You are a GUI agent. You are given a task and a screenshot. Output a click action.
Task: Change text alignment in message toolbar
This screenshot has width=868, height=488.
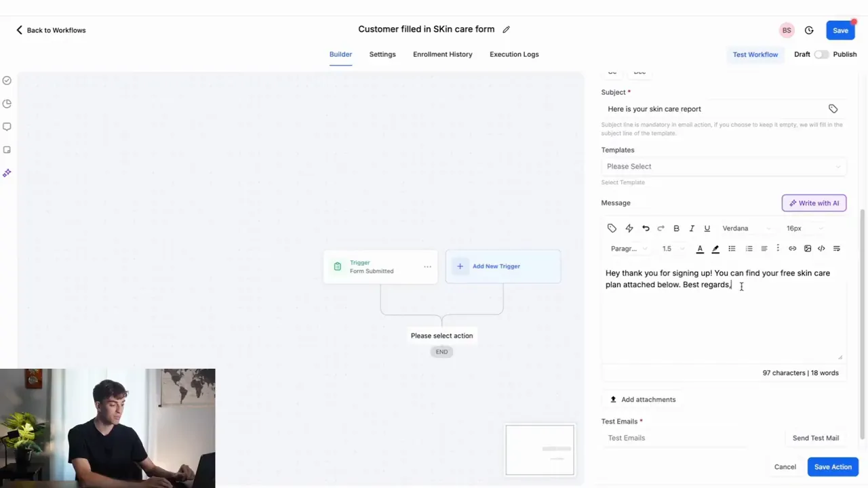coord(764,249)
